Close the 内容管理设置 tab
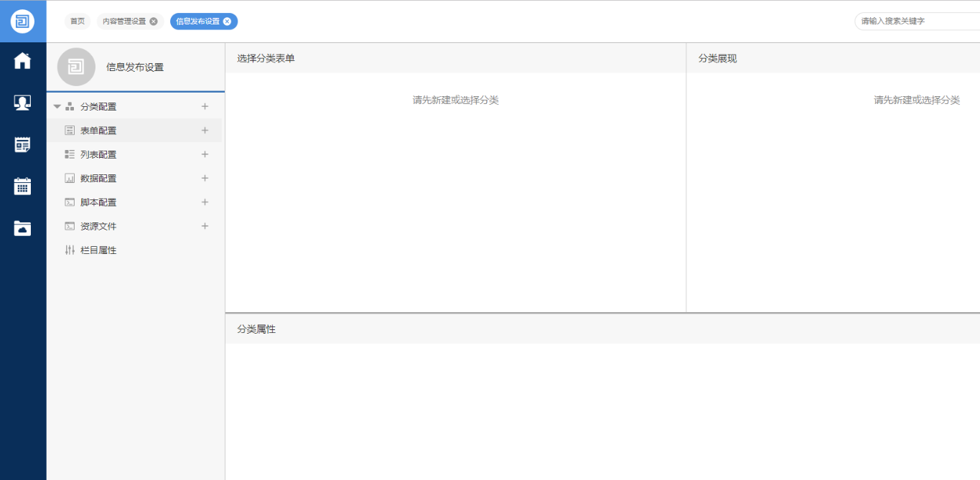This screenshot has width=980, height=480. 152,21
